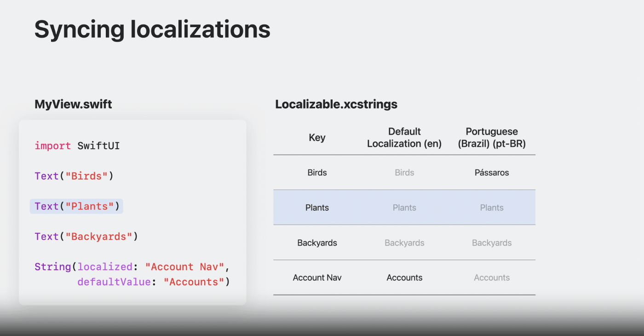Viewport: 644px width, 336px height.
Task: Select the MyView.swift file heading
Action: coord(73,104)
